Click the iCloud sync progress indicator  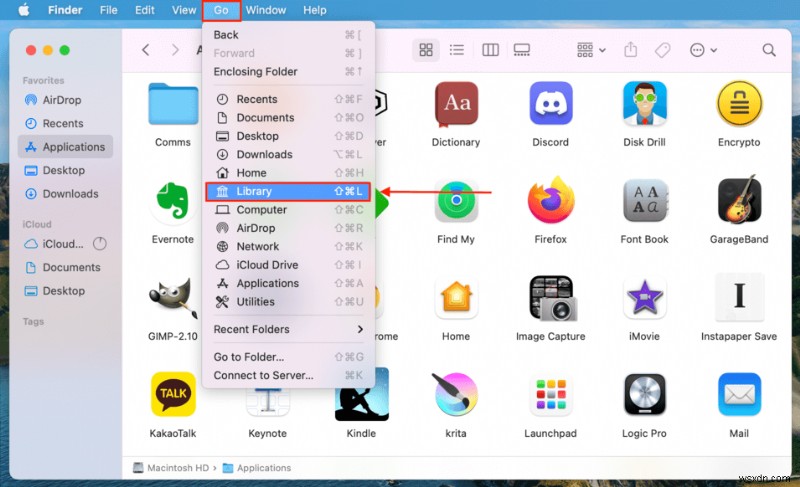pyautogui.click(x=100, y=244)
